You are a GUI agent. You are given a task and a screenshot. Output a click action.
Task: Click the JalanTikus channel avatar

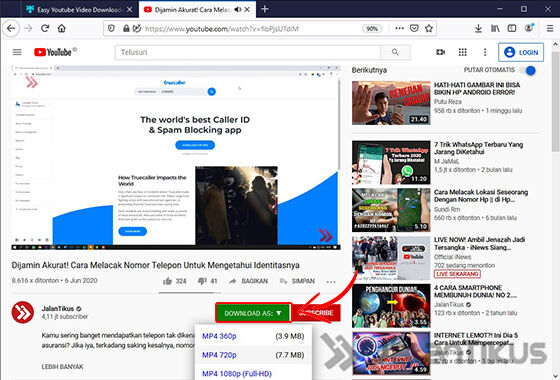tap(22, 312)
